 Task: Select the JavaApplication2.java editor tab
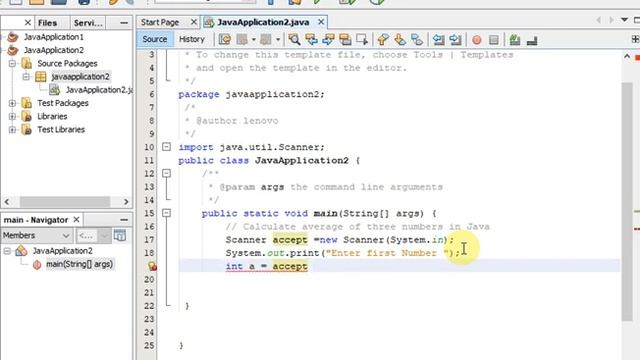pyautogui.click(x=263, y=22)
